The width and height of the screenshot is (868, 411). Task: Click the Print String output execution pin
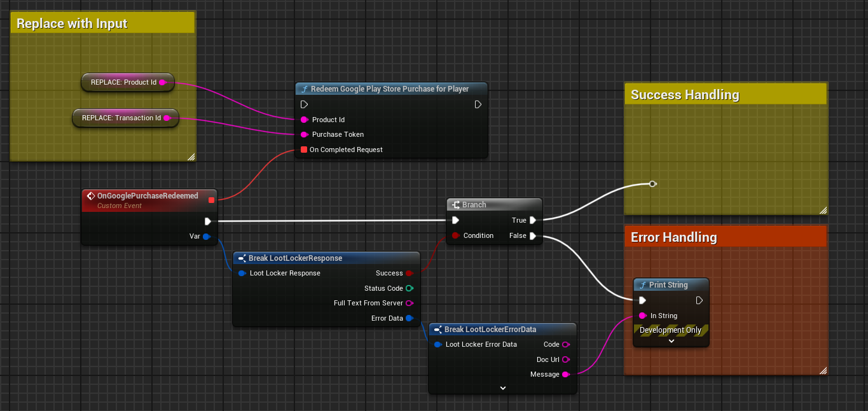click(x=699, y=300)
